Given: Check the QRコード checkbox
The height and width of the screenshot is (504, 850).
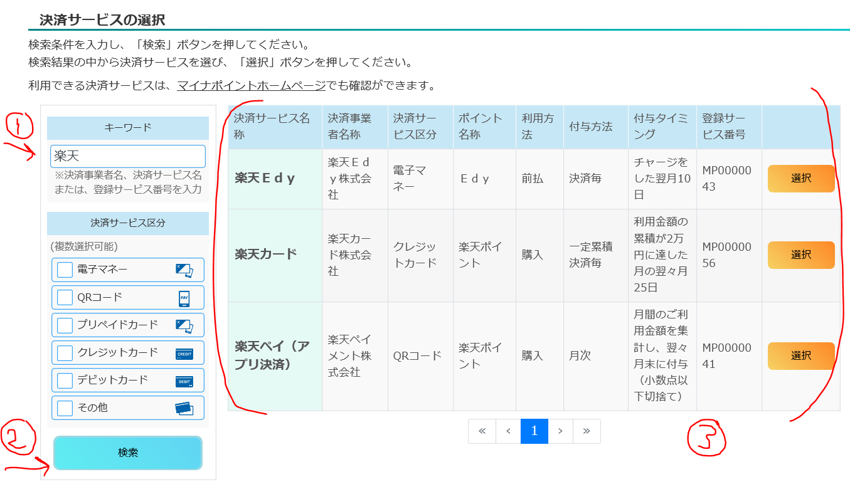Looking at the screenshot, I should (x=65, y=297).
